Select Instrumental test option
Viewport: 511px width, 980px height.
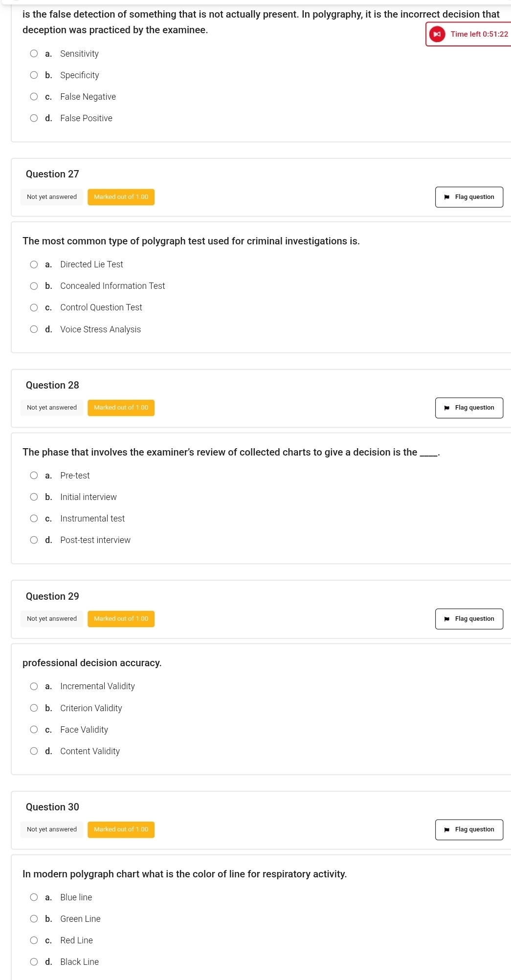(34, 519)
